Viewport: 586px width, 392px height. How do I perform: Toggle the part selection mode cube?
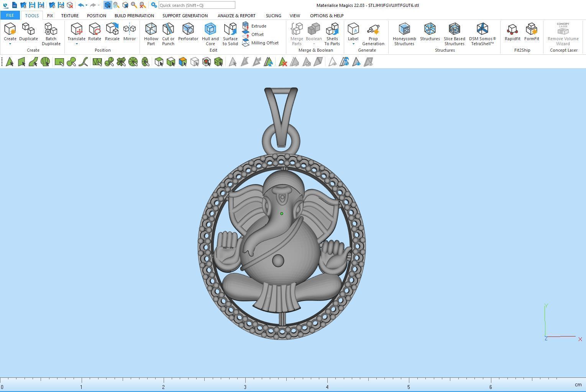coord(107,5)
